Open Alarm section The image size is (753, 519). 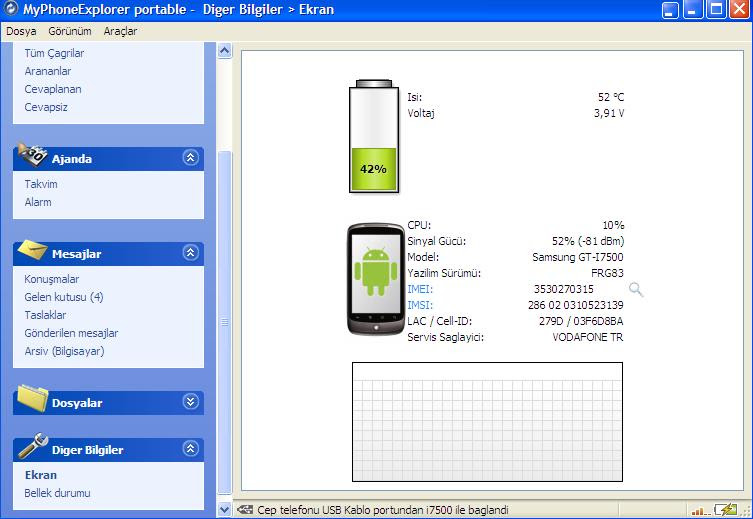(38, 202)
